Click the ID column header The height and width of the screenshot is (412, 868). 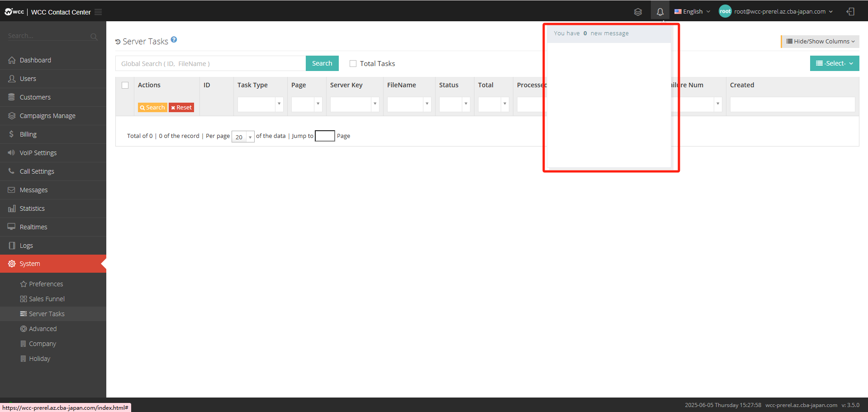[x=207, y=85]
